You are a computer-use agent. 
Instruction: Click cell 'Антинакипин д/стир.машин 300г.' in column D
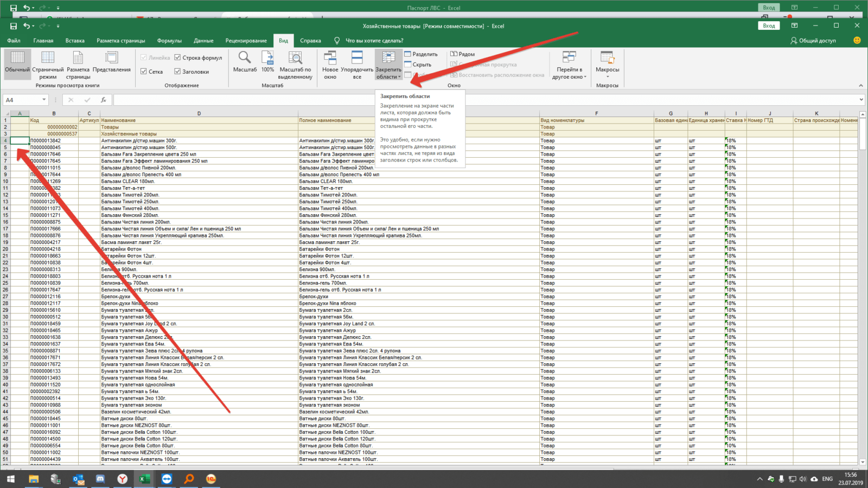pos(199,140)
